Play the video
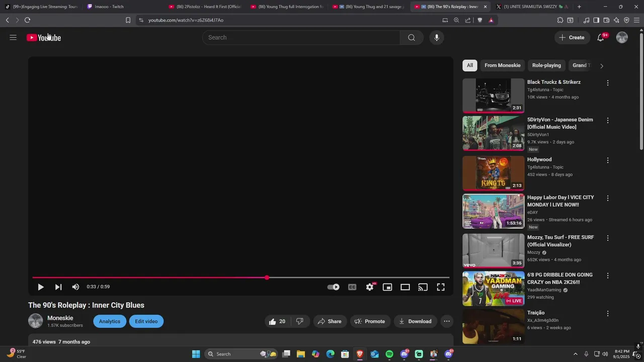Image resolution: width=644 pixels, height=362 pixels. pos(41,287)
